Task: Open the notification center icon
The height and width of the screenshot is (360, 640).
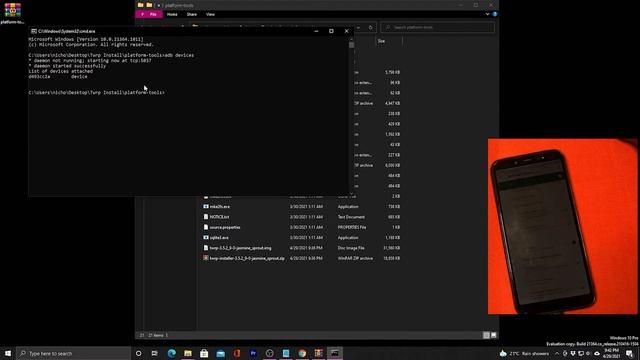Action: point(630,353)
